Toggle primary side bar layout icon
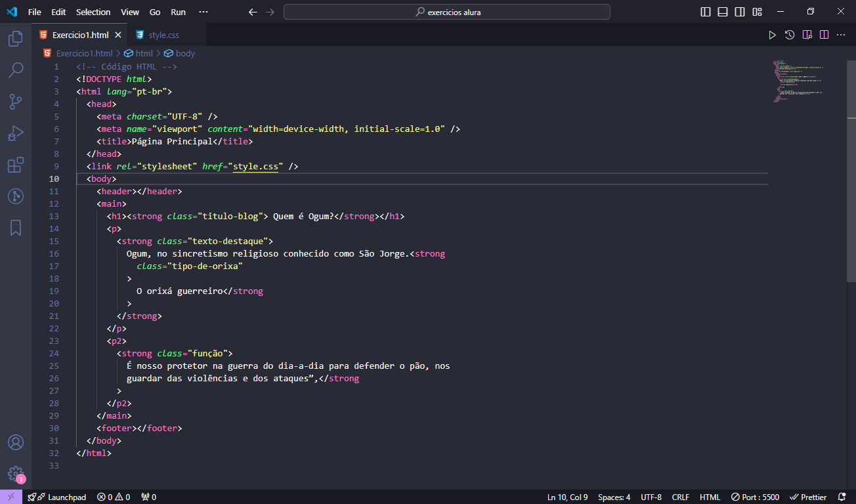 706,12
